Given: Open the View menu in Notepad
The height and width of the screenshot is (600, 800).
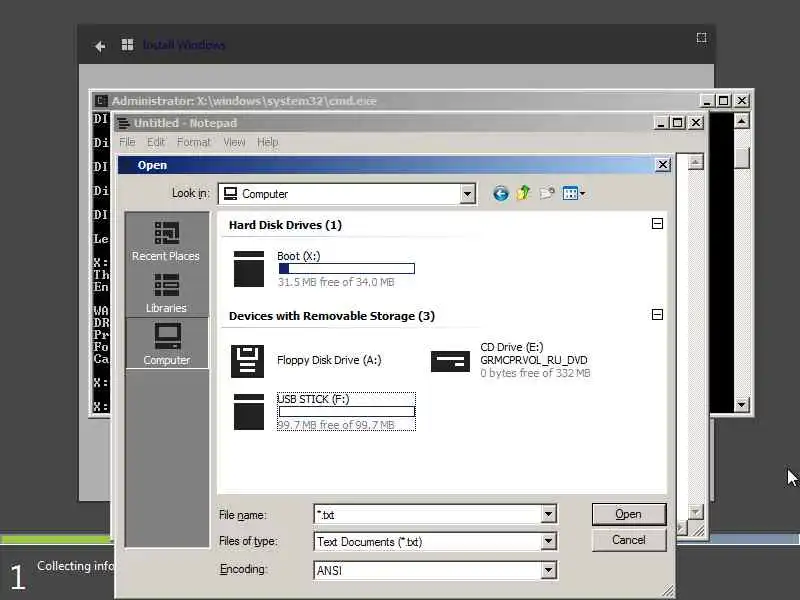Looking at the screenshot, I should pos(234,142).
